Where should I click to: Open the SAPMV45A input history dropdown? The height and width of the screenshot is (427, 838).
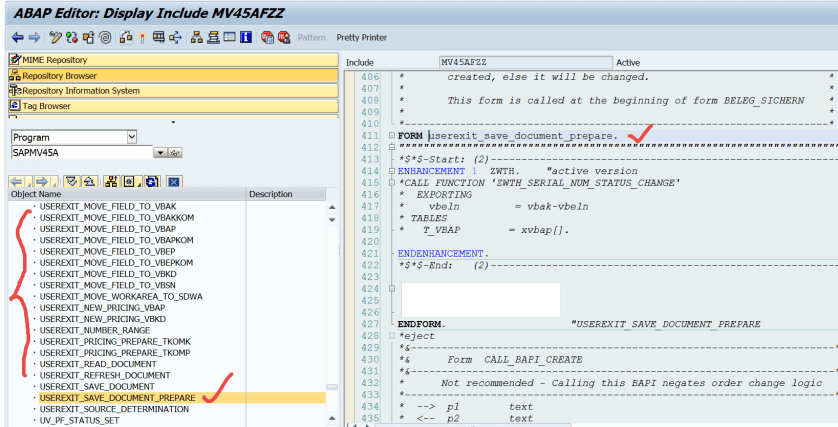coord(159,152)
